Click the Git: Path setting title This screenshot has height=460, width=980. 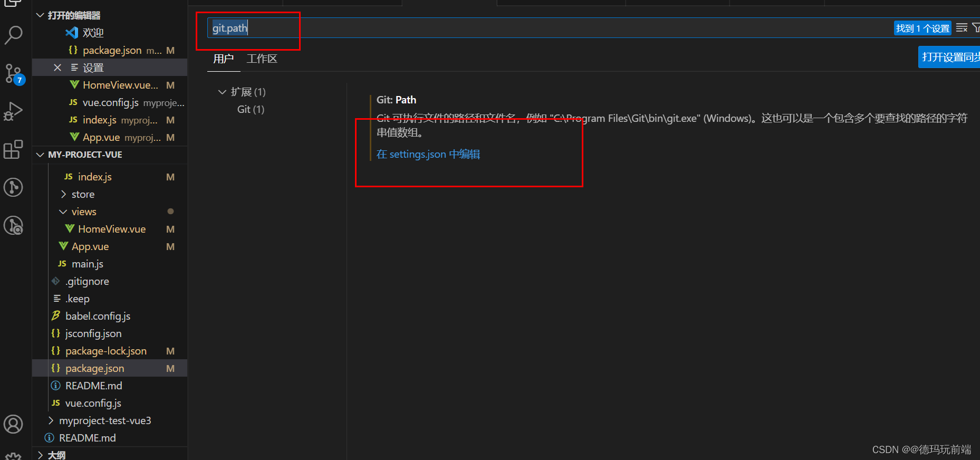coord(396,100)
